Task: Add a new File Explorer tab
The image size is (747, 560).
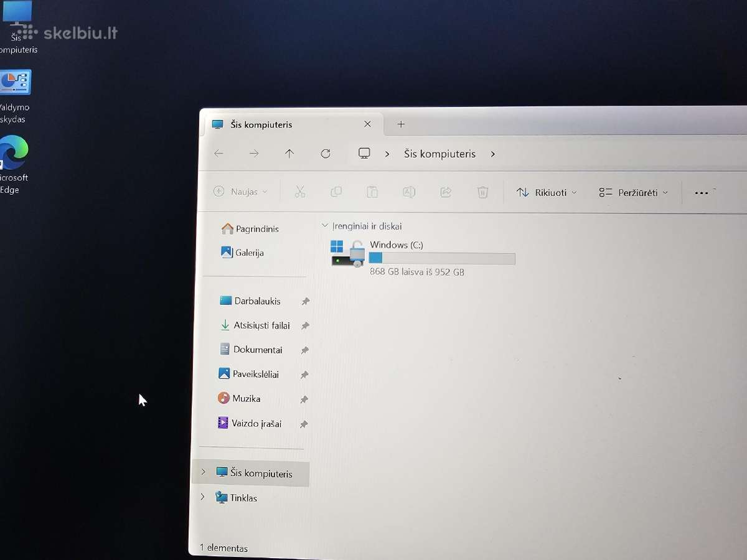Action: (x=401, y=124)
